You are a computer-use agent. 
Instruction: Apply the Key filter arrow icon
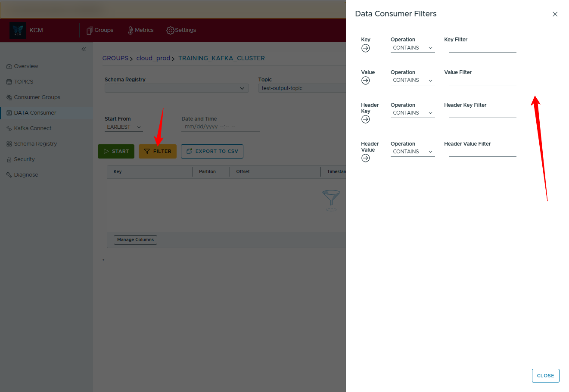pyautogui.click(x=365, y=48)
